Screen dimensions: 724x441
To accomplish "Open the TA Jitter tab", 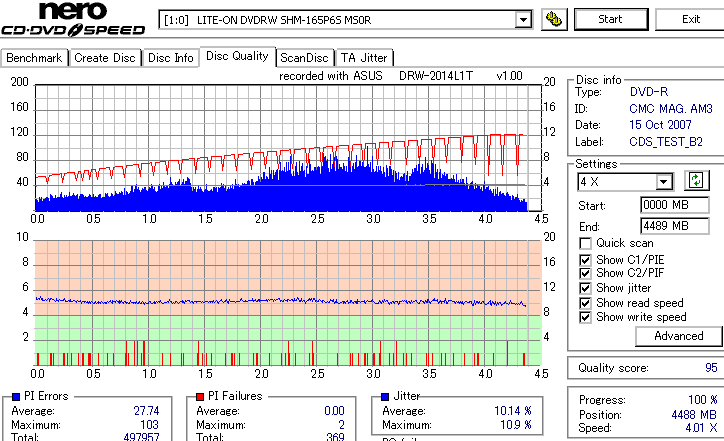I will [x=364, y=58].
